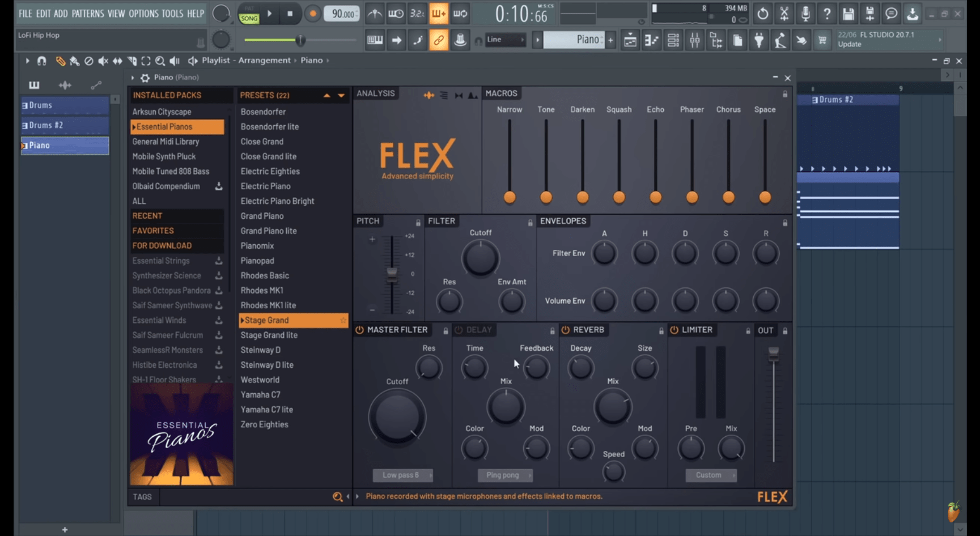Enable wait for input to start playing
The image size is (980, 536).
396,14
